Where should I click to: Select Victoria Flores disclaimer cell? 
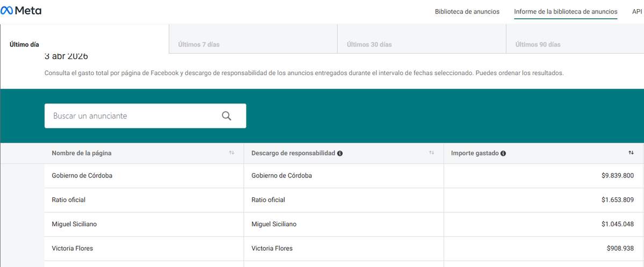click(x=344, y=248)
